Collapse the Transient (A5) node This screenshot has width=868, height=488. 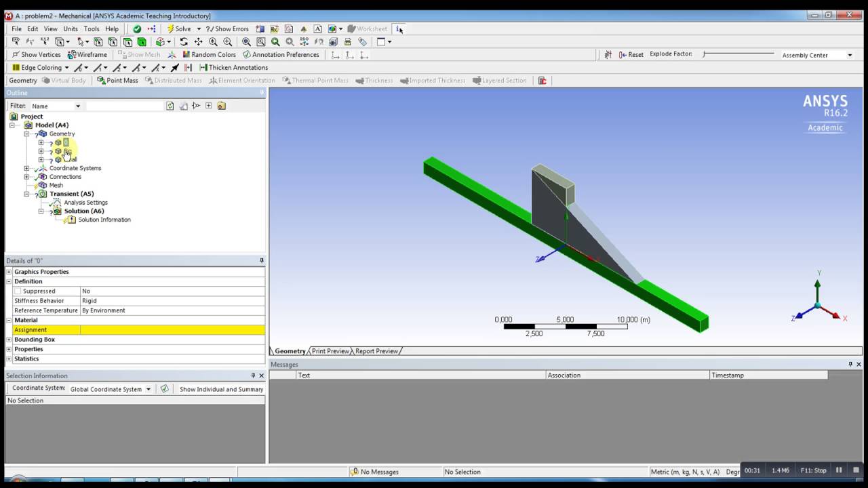(x=26, y=194)
